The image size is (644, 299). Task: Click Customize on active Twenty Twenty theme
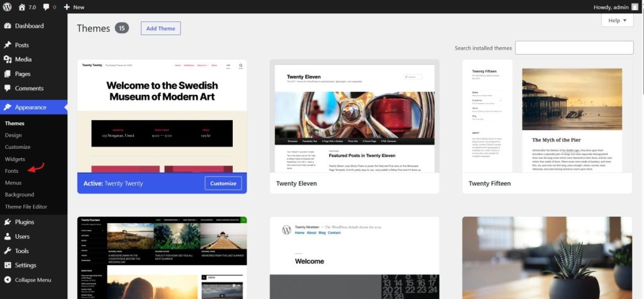pos(223,183)
